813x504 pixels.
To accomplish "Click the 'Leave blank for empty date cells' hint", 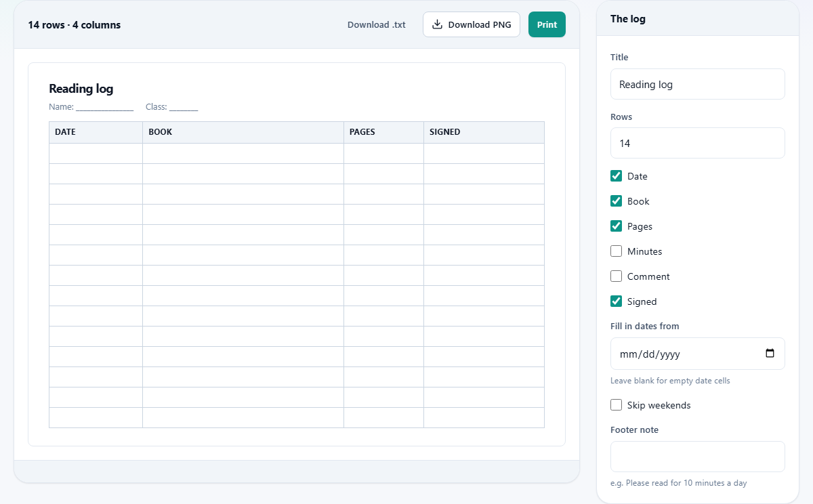I will (670, 381).
